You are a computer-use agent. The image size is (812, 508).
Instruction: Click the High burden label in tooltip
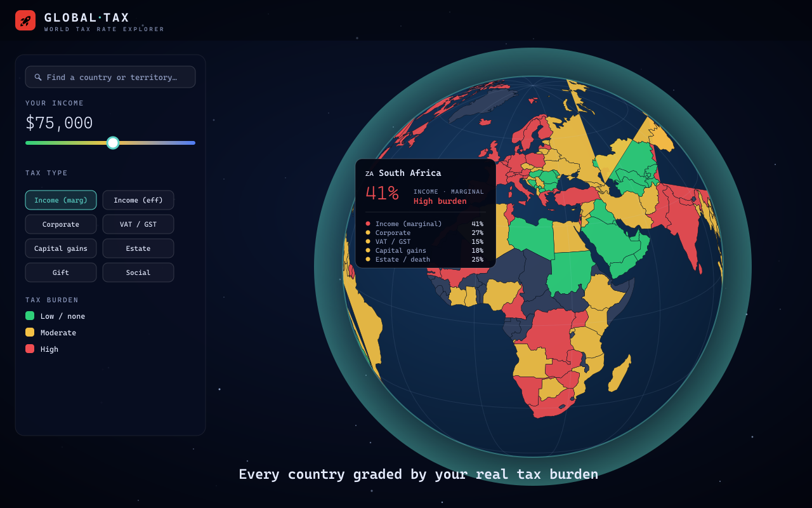click(x=440, y=201)
